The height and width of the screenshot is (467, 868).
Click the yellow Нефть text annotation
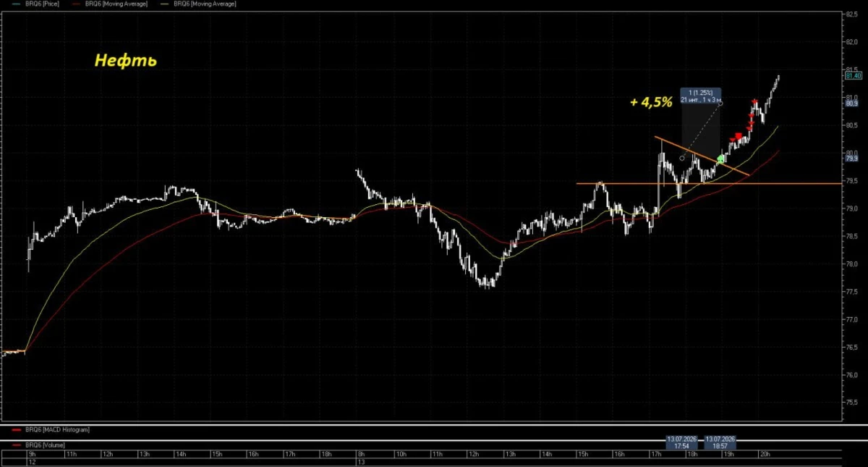click(x=126, y=62)
